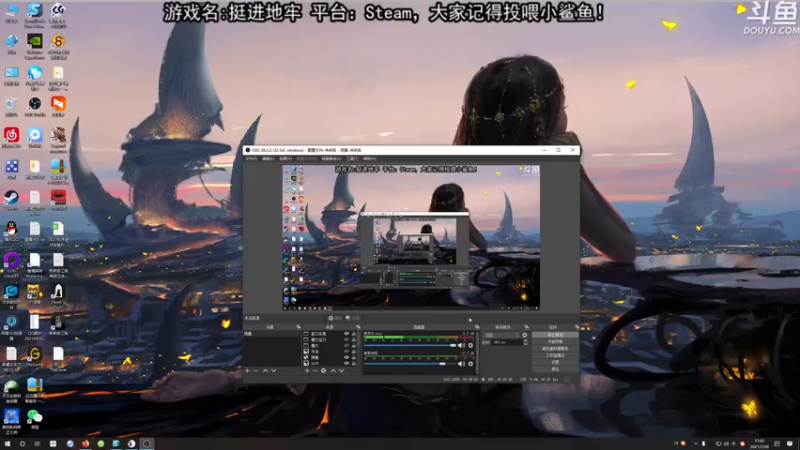Undock the Scenes panel with its pop-out icon
Viewport: 800px width, 450px height.
(x=298, y=327)
